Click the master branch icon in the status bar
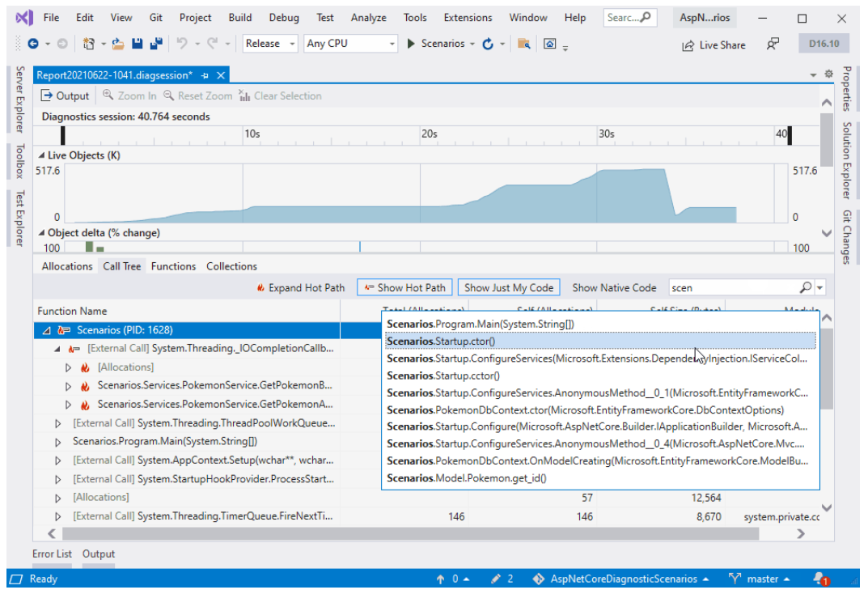The image size is (868, 594). point(735,579)
